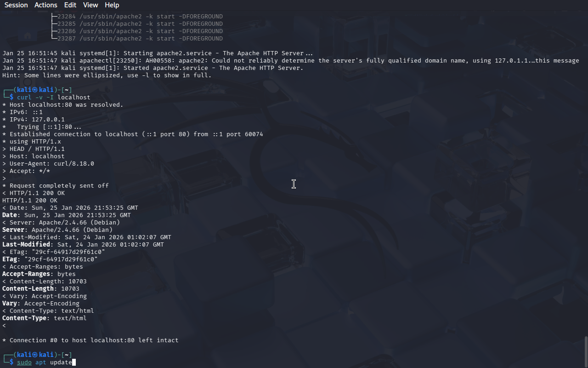Click the 'Established connection to localhost' line
Screen dimensions: 588x368
pyautogui.click(x=133, y=134)
